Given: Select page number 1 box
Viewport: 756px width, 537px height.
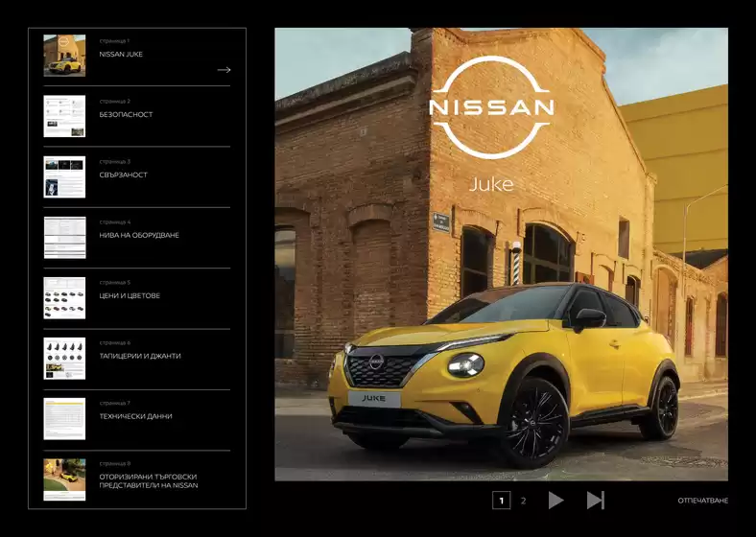Looking at the screenshot, I should (x=502, y=501).
